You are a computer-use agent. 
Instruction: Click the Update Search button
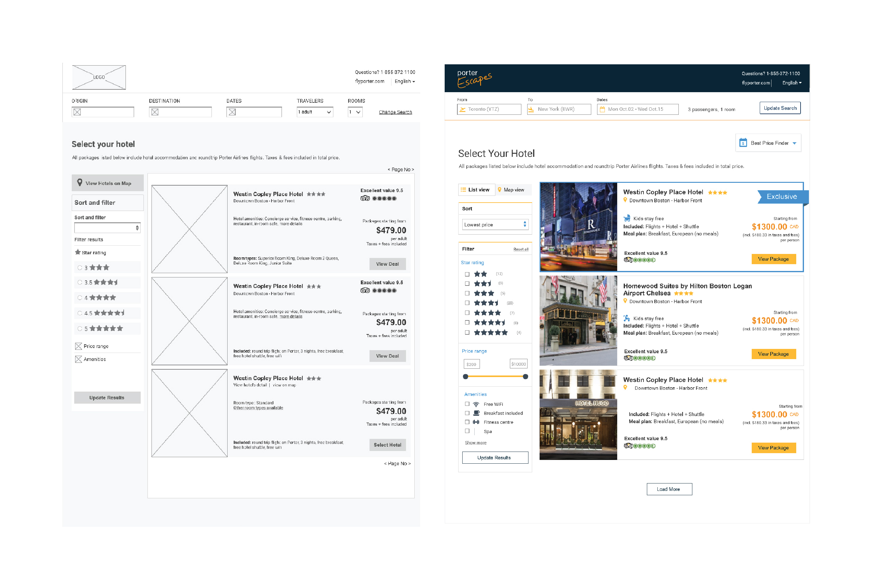tap(780, 108)
